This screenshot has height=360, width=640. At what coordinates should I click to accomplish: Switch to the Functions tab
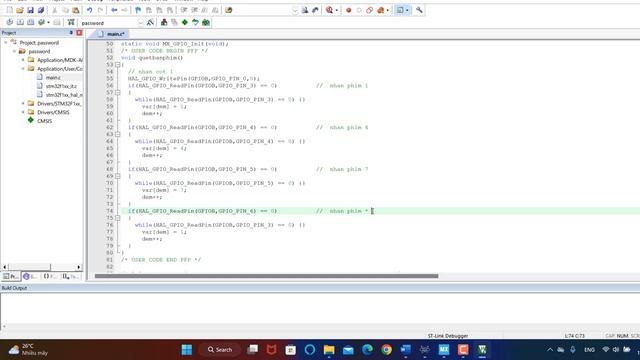50,276
